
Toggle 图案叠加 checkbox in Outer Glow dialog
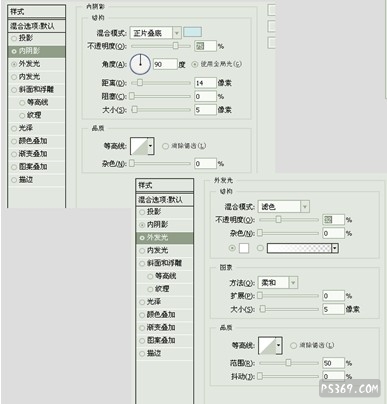click(x=142, y=341)
